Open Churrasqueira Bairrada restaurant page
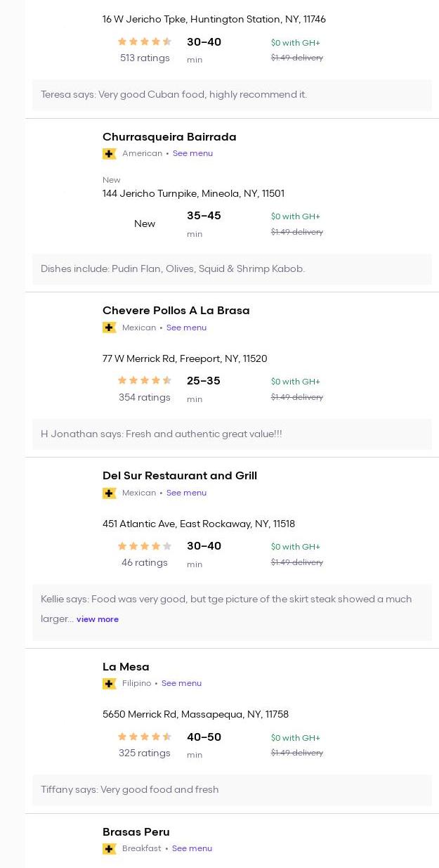 169,137
